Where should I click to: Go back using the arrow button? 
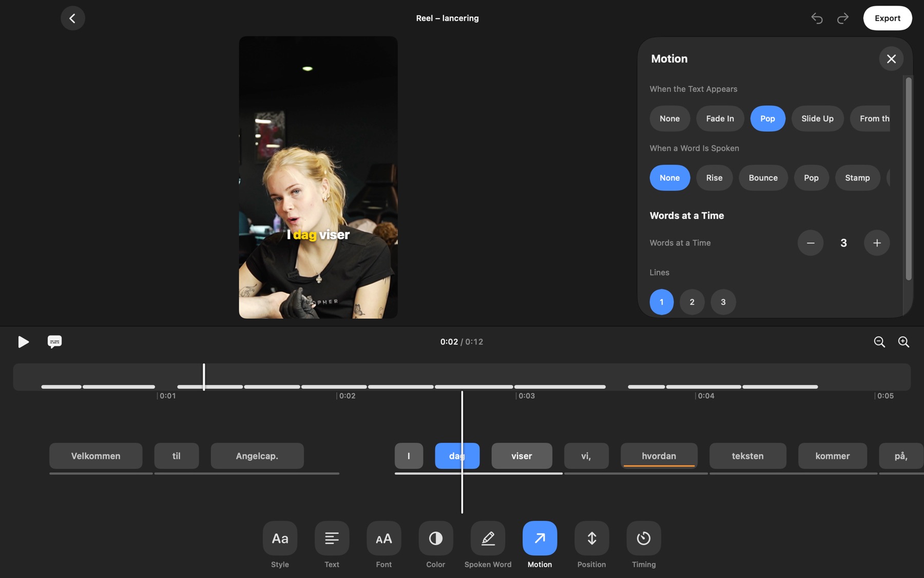pyautogui.click(x=72, y=18)
